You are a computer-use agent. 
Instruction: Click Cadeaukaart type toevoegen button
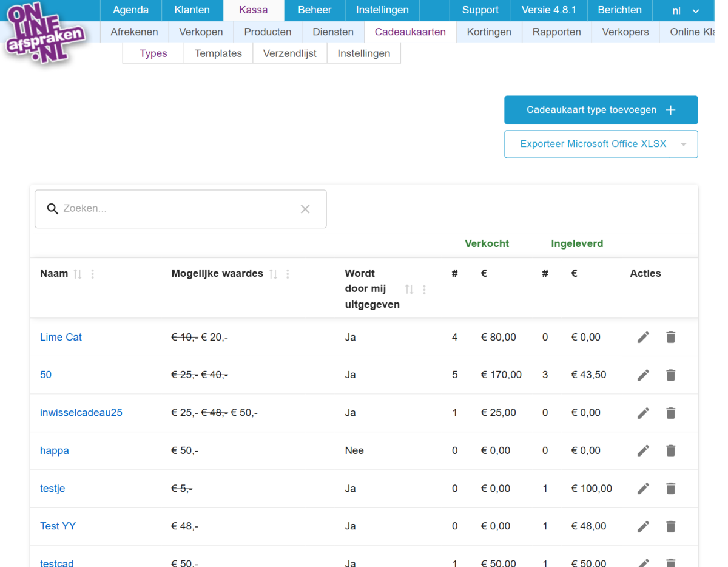pyautogui.click(x=601, y=110)
